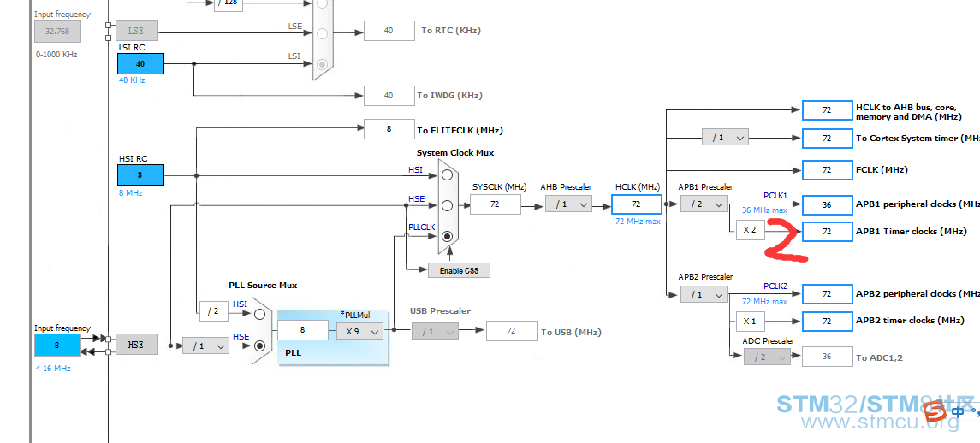
Task: Click the 中 Chinese input mode indicator
Action: click(x=959, y=411)
